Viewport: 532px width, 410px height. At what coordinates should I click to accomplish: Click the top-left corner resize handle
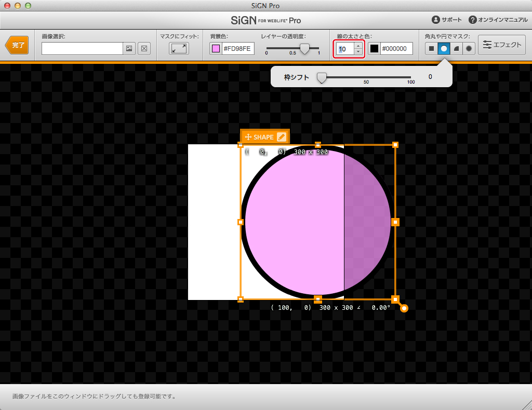click(x=241, y=145)
